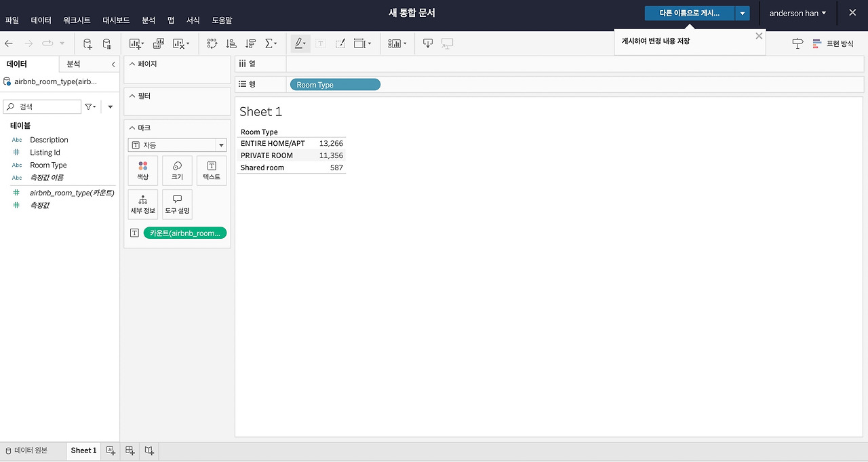Click the Highlight pen icon

300,43
